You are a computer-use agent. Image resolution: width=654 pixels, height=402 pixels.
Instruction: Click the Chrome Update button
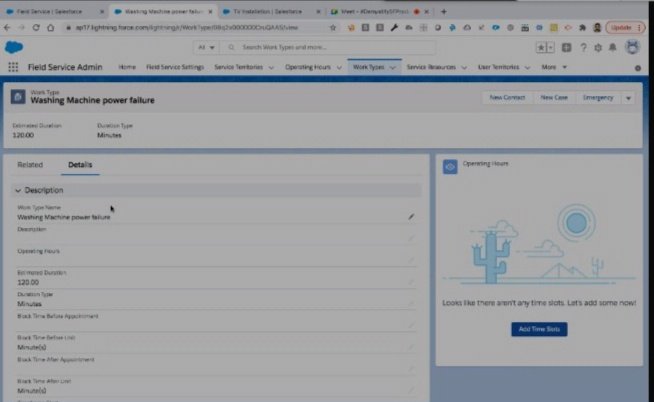[625, 28]
